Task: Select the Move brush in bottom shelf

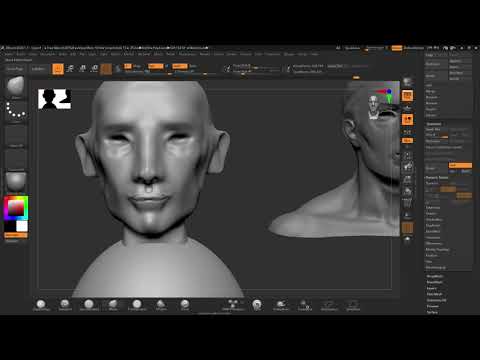Action: pyautogui.click(x=113, y=305)
